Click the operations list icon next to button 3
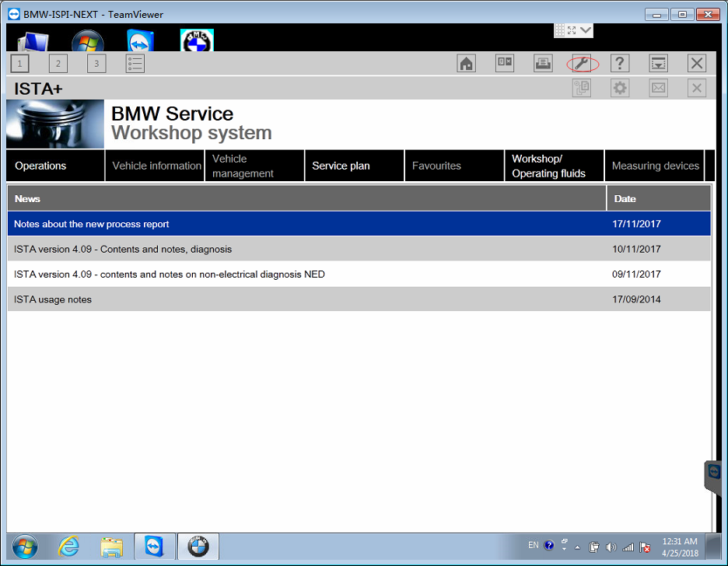728x566 pixels. pos(135,64)
